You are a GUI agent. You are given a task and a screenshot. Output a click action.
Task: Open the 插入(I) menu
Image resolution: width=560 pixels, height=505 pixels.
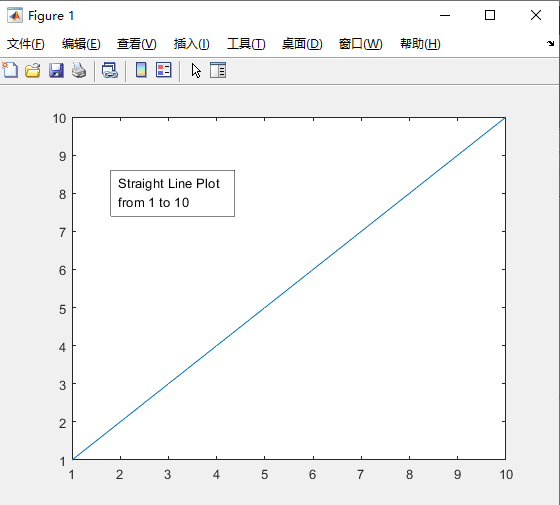[191, 44]
